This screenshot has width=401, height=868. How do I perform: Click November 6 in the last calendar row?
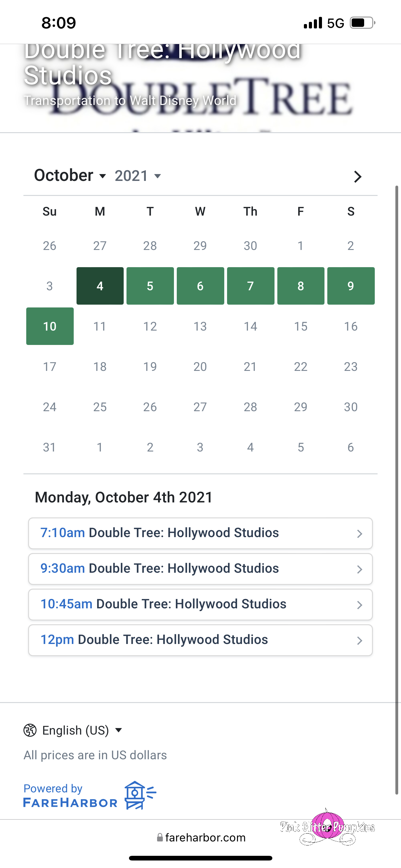point(351,447)
